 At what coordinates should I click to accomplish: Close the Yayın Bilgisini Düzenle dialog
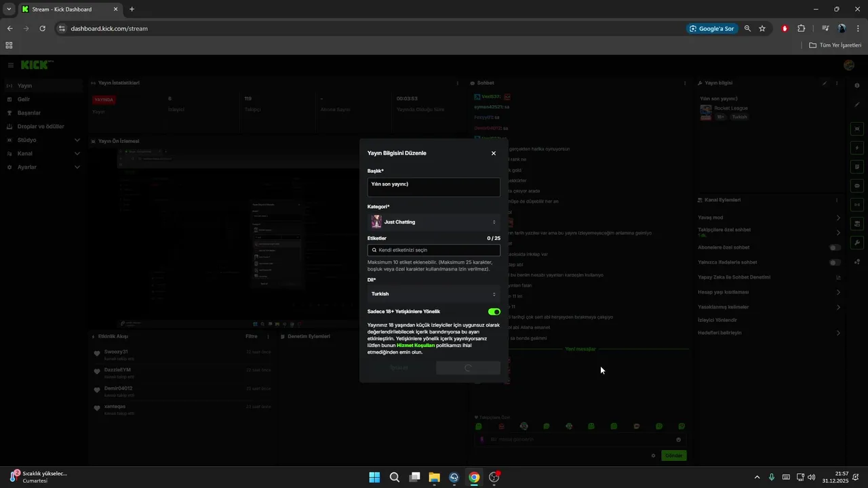click(x=494, y=153)
